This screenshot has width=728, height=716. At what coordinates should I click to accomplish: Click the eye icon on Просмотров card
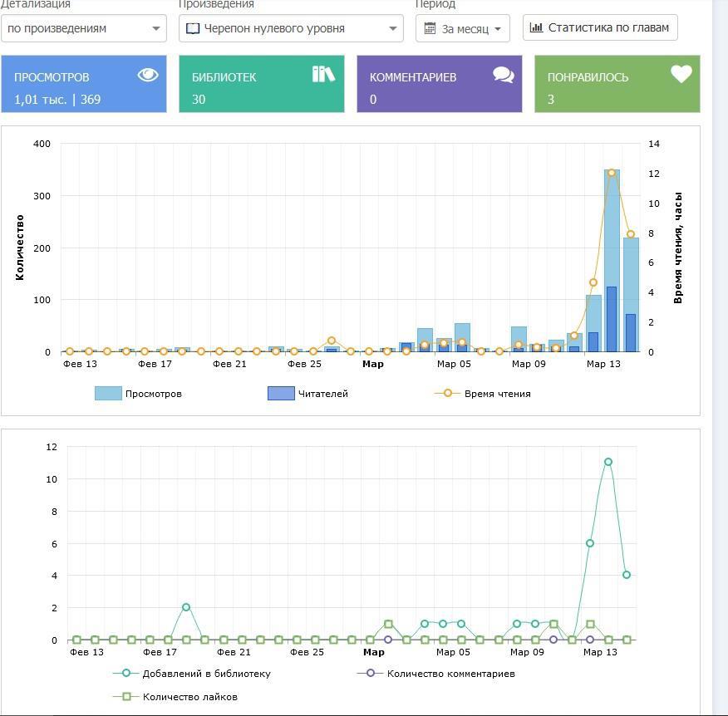(x=148, y=75)
